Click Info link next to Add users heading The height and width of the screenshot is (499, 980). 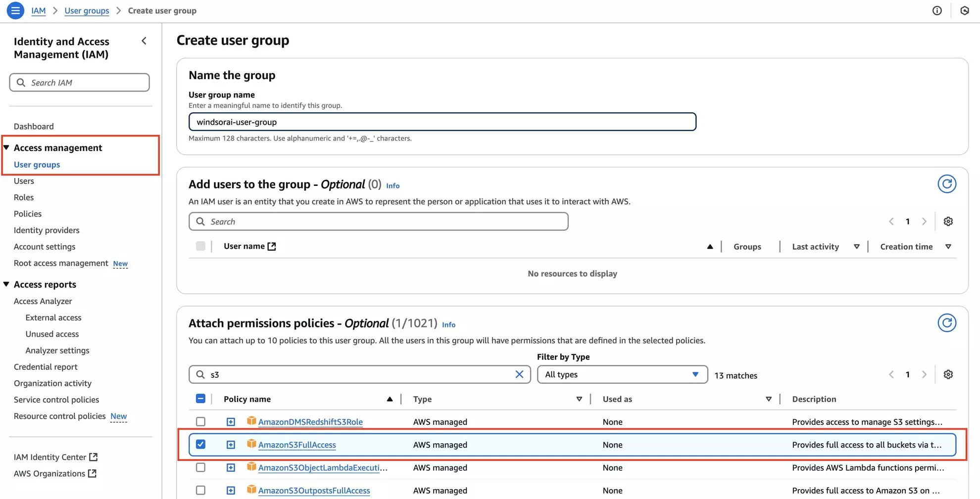tap(392, 185)
